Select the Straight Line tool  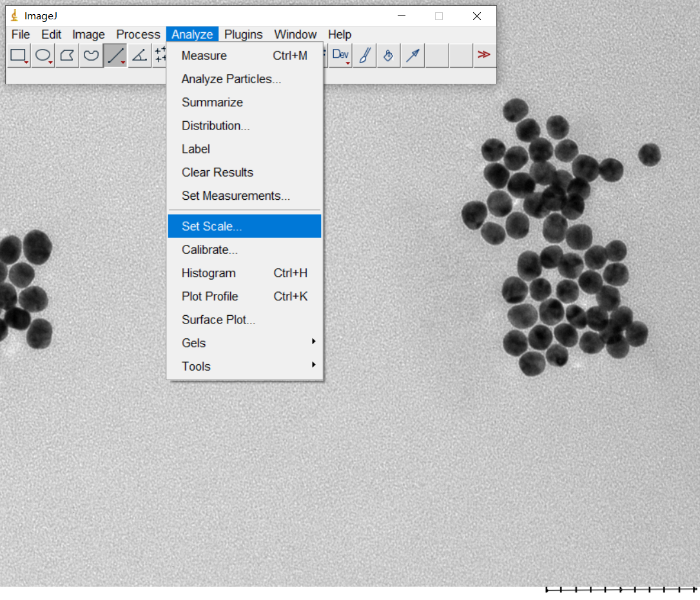pyautogui.click(x=115, y=56)
